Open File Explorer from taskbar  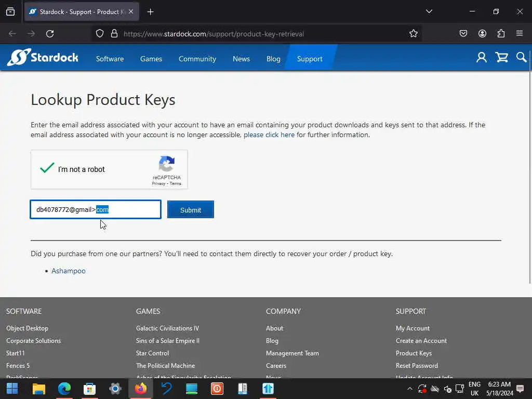(38, 389)
